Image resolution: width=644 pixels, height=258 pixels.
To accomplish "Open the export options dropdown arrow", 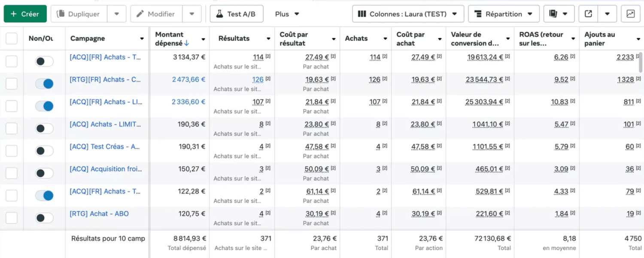I will (607, 14).
